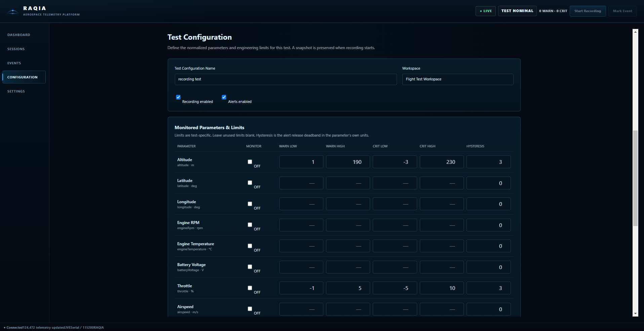Open the Sessions section
The width and height of the screenshot is (644, 331).
pyautogui.click(x=16, y=49)
